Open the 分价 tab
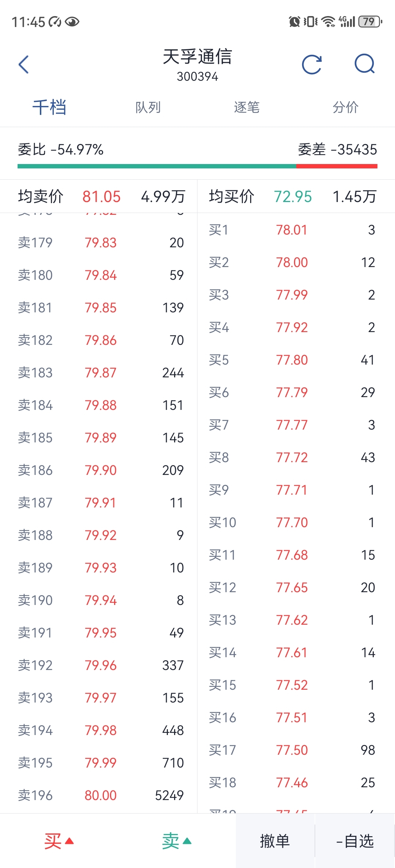This screenshot has width=395, height=868. [x=346, y=107]
